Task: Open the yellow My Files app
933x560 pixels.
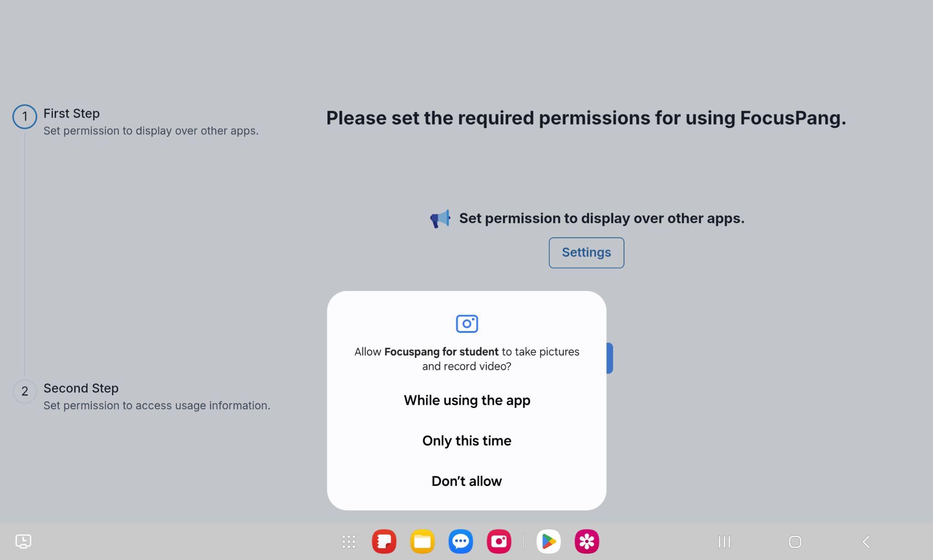Action: coord(422,541)
